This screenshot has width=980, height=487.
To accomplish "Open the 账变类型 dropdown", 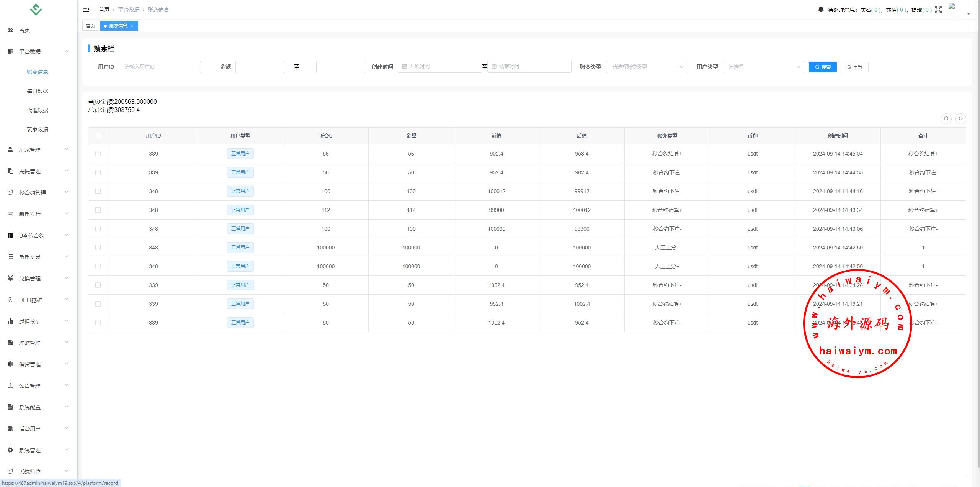I will pyautogui.click(x=647, y=67).
